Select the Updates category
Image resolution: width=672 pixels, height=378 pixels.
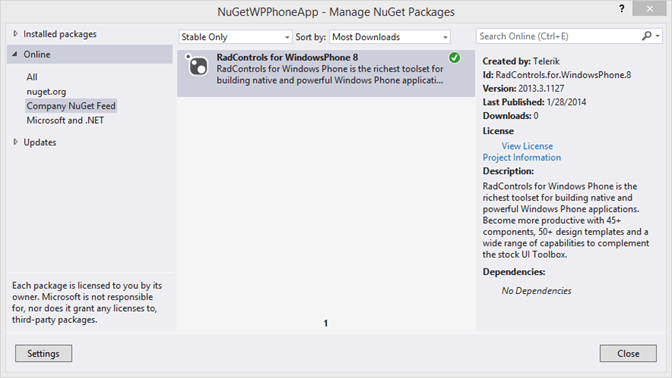tap(40, 142)
